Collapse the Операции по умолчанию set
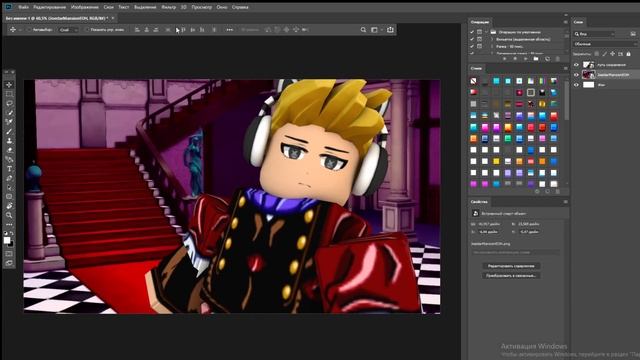 click(x=487, y=32)
